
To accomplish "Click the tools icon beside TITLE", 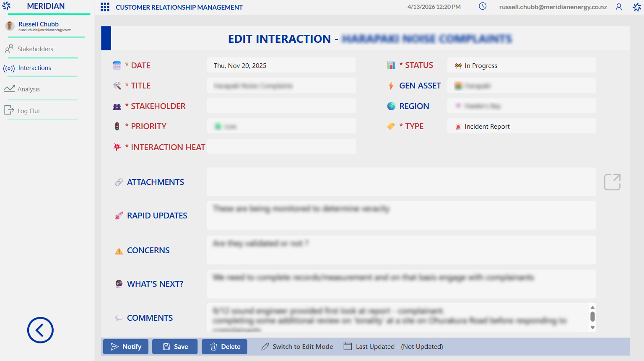I will [x=117, y=86].
